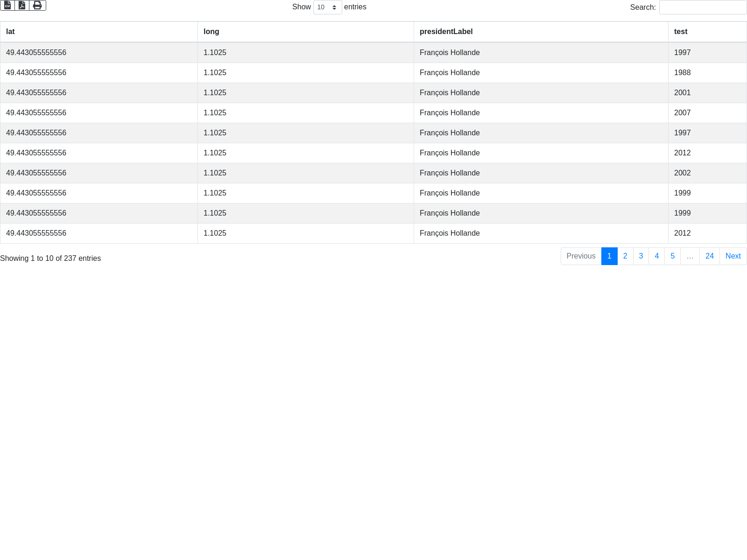Go to page 2 of results
Screen dimensions: 747x560
[625, 256]
